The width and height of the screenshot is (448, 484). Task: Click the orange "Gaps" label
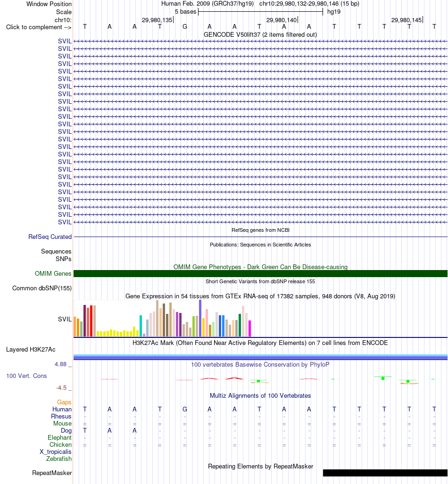click(x=64, y=402)
